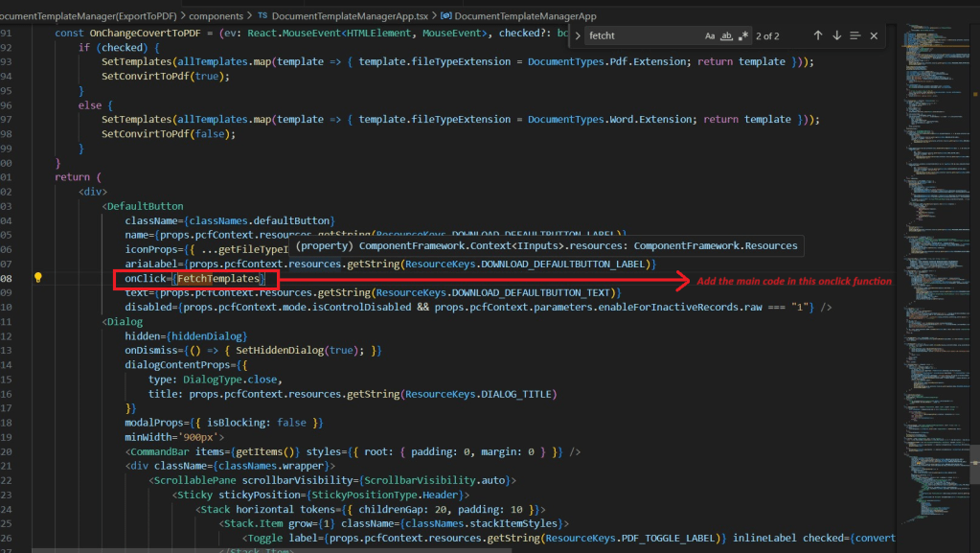The height and width of the screenshot is (553, 980).
Task: Go to next match in find widget
Action: coord(836,35)
